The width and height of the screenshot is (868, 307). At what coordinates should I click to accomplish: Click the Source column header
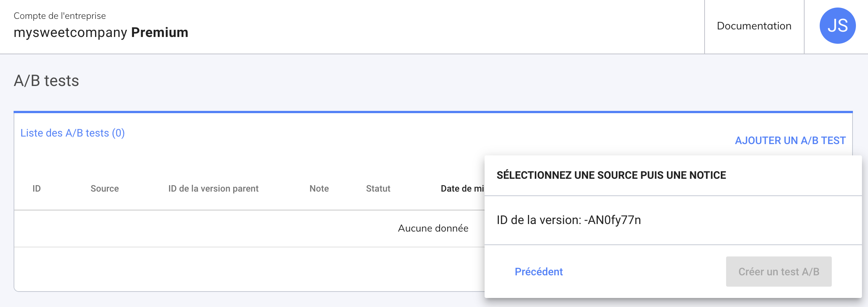click(x=105, y=189)
